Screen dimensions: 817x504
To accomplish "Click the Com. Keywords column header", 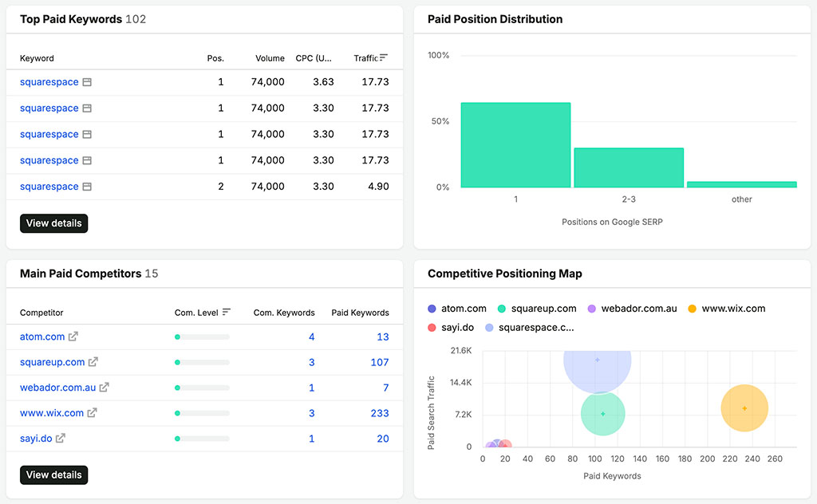I will pyautogui.click(x=284, y=313).
